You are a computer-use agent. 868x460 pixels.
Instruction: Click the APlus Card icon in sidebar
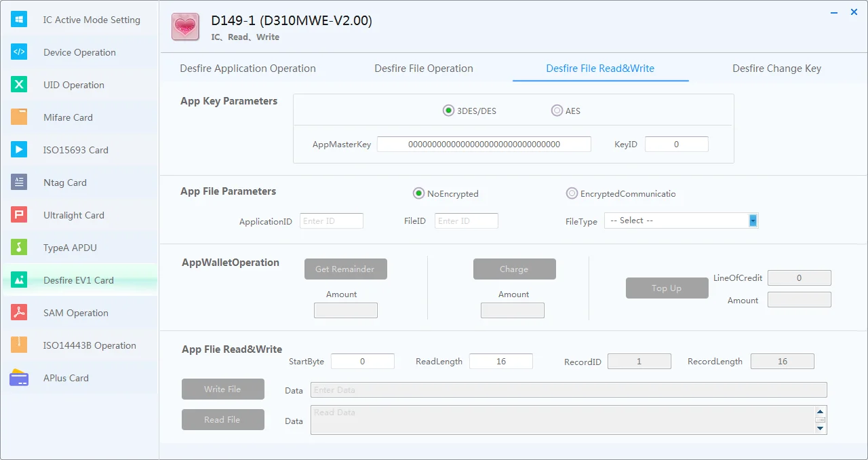coord(19,378)
